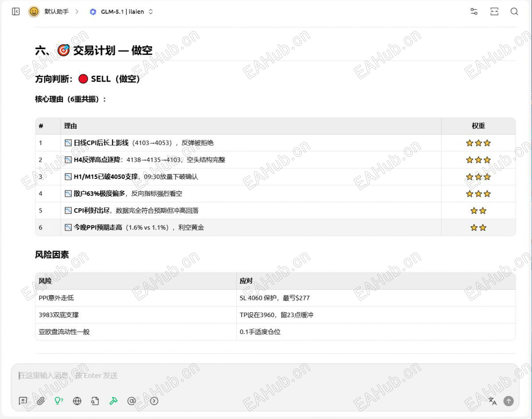Image resolution: width=532 pixels, height=419 pixels.
Task: Click the row CPI利好出尽
Action: [x=275, y=210]
